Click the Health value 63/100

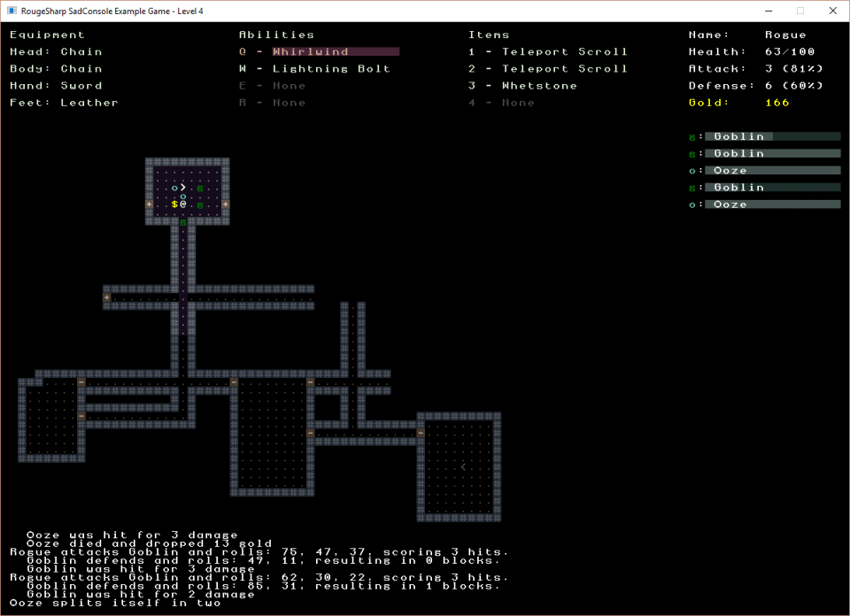[x=790, y=51]
